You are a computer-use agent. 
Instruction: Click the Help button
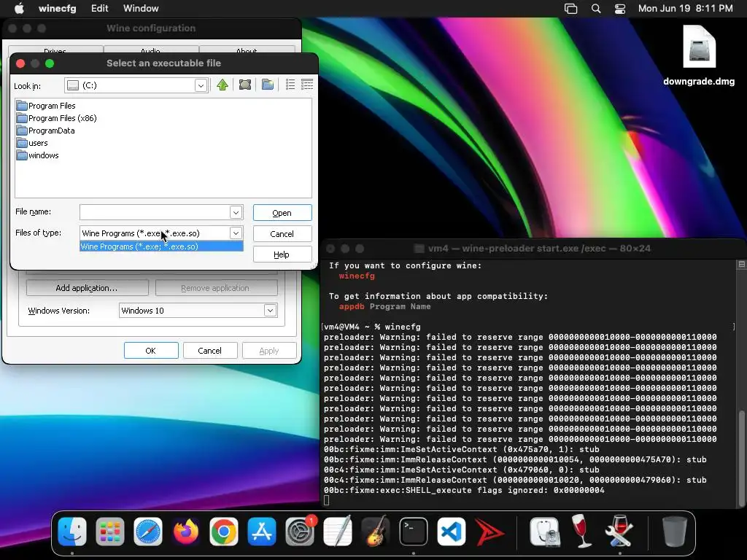(x=282, y=254)
